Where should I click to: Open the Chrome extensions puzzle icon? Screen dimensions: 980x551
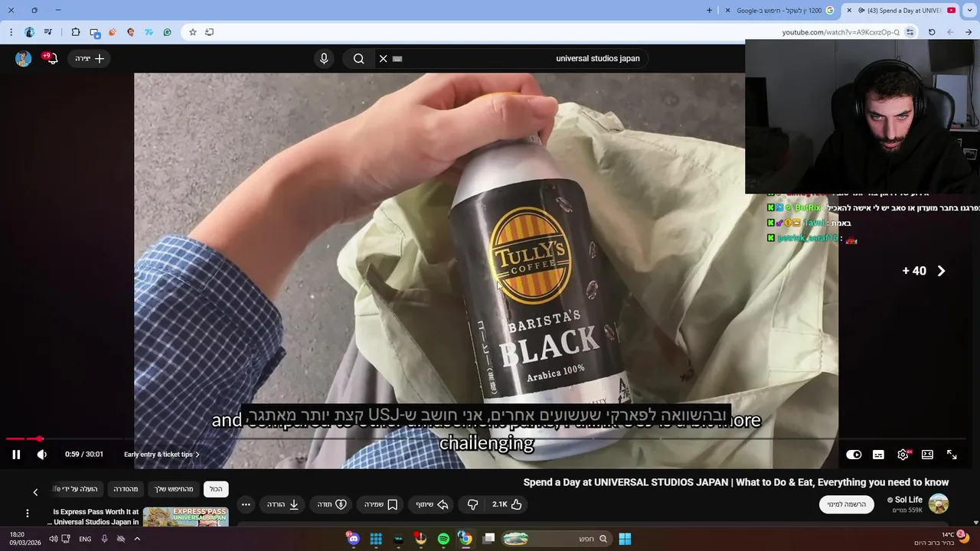(76, 32)
